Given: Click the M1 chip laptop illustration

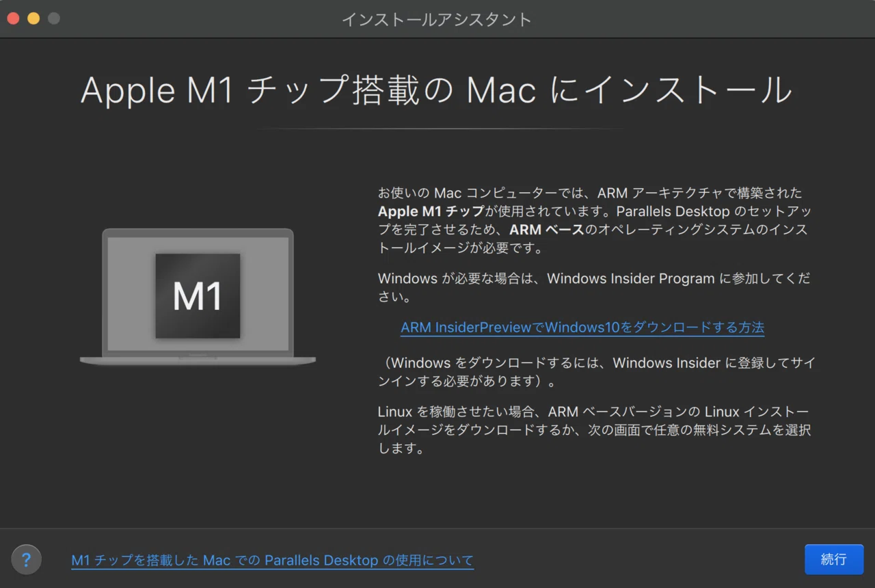Looking at the screenshot, I should point(198,297).
